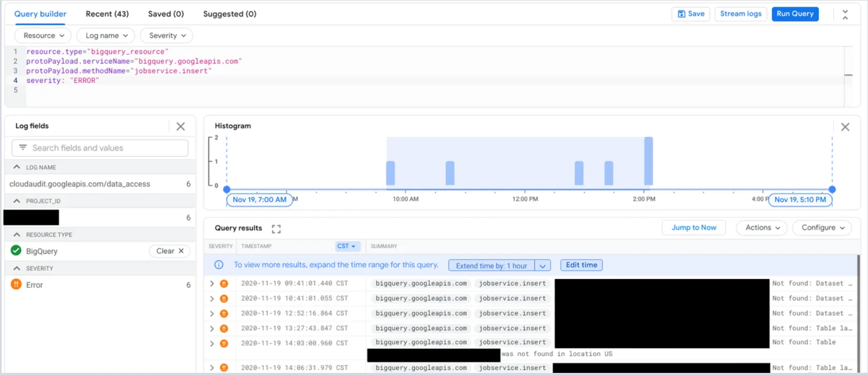Expand the 13:27:43.847 log entry

coord(212,328)
